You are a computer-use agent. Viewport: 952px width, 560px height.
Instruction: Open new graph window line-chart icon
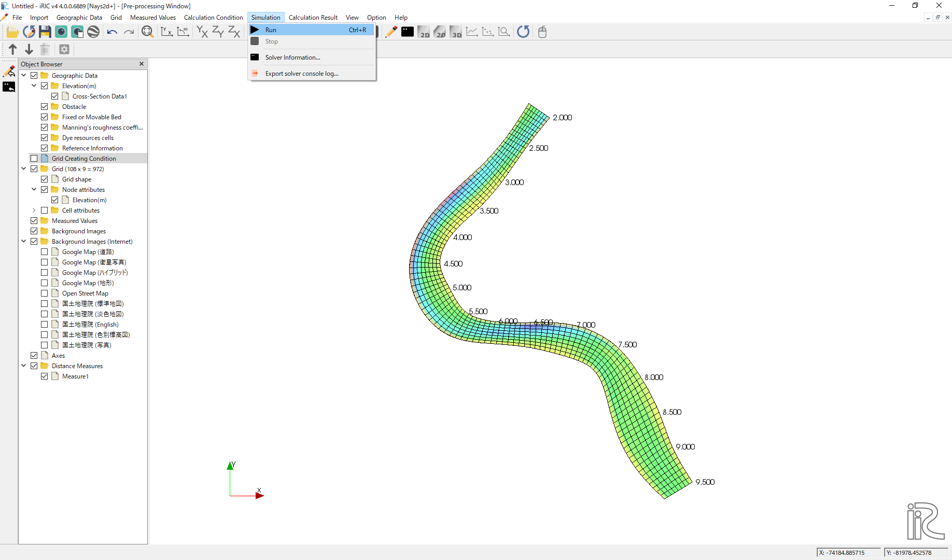(x=472, y=32)
